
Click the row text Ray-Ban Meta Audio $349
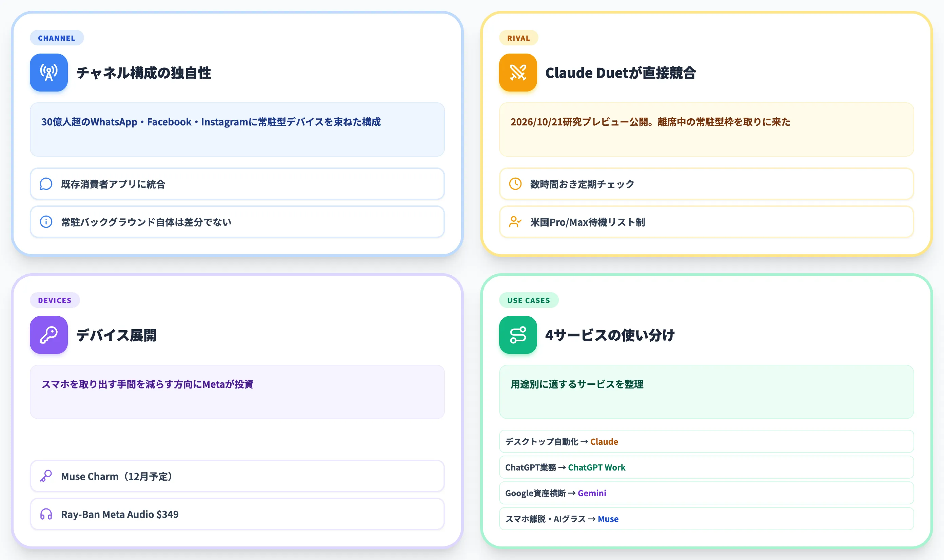click(120, 514)
